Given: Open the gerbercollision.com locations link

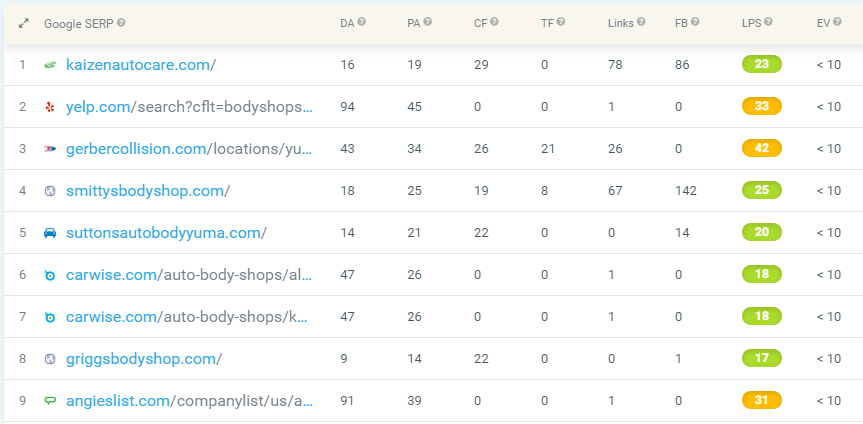Looking at the screenshot, I should pyautogui.click(x=189, y=149).
